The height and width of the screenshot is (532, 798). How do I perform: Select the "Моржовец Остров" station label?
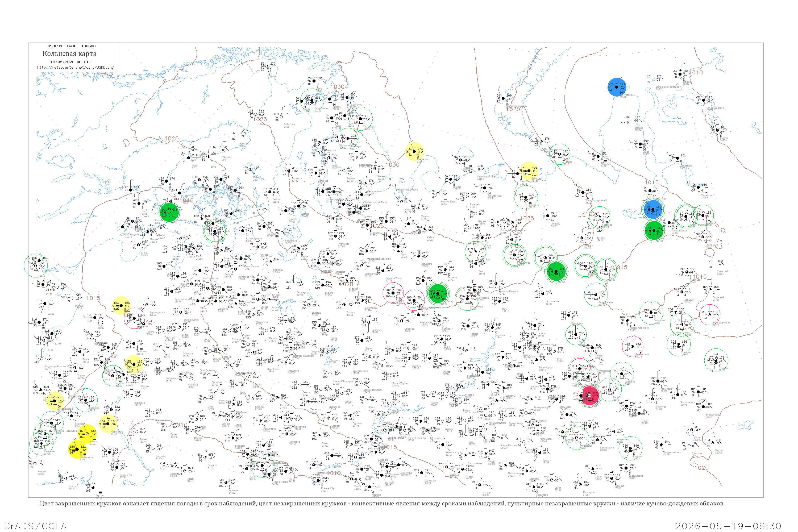[x=408, y=191]
